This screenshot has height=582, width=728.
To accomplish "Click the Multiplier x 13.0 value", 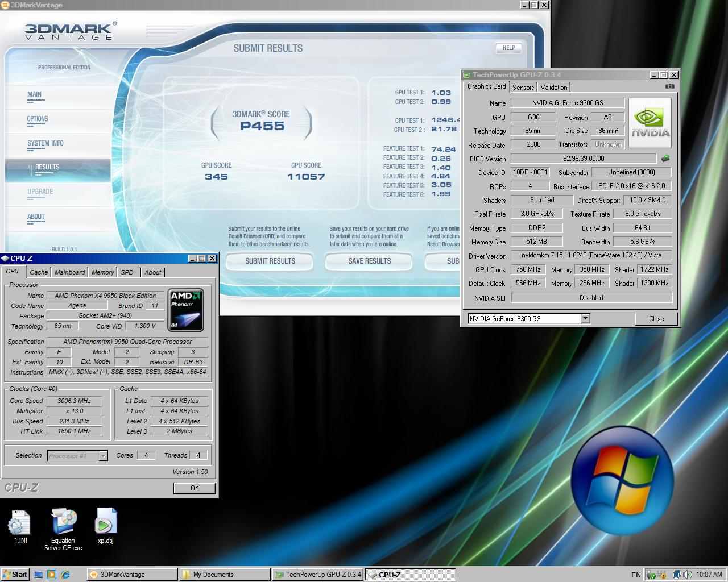I will tap(74, 411).
